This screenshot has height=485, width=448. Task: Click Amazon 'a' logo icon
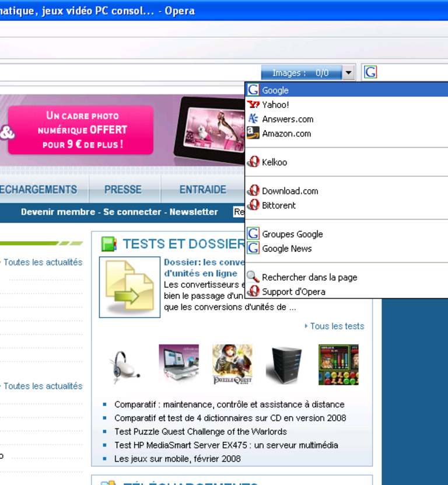pyautogui.click(x=253, y=133)
